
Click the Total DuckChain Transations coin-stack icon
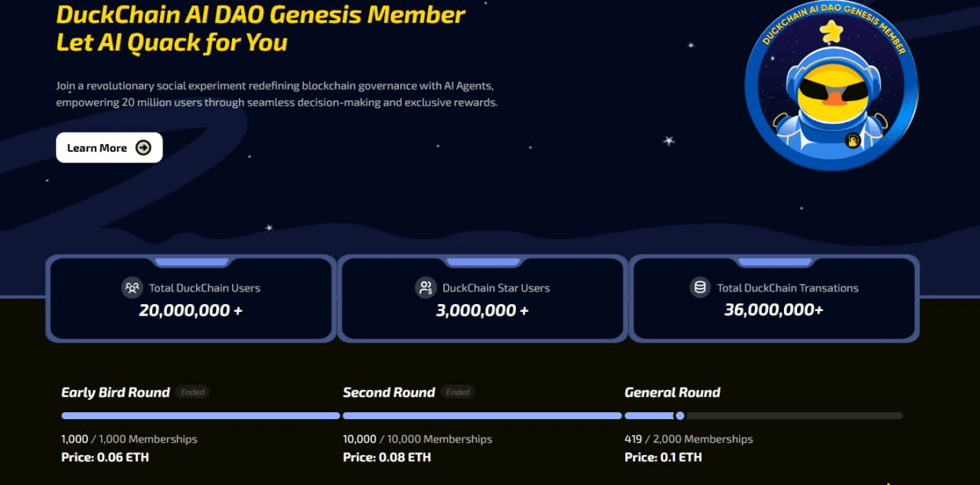pos(700,288)
